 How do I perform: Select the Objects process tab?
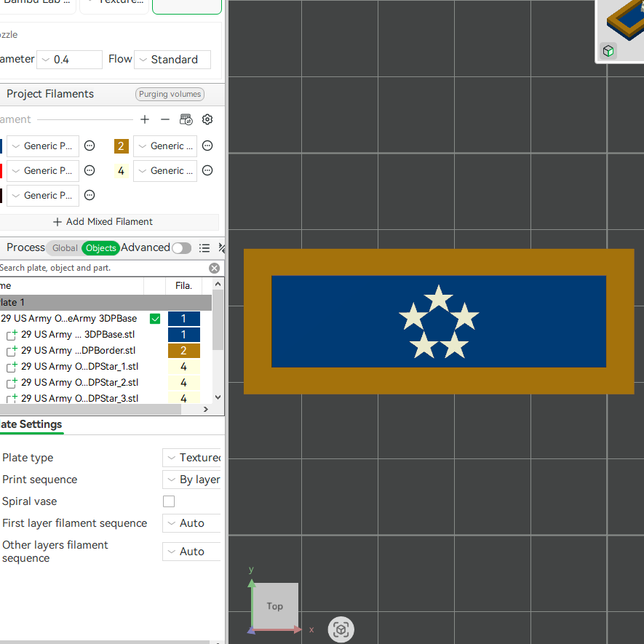tap(100, 248)
